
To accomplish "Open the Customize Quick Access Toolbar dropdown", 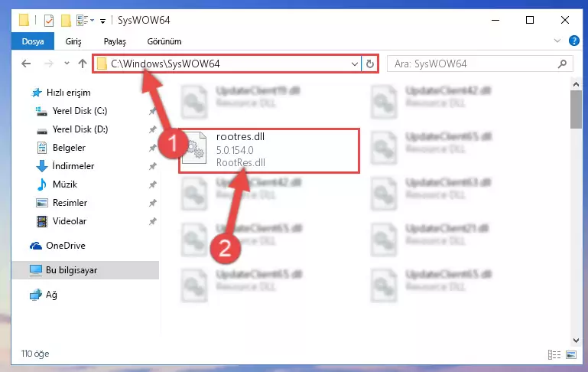I will coord(102,21).
